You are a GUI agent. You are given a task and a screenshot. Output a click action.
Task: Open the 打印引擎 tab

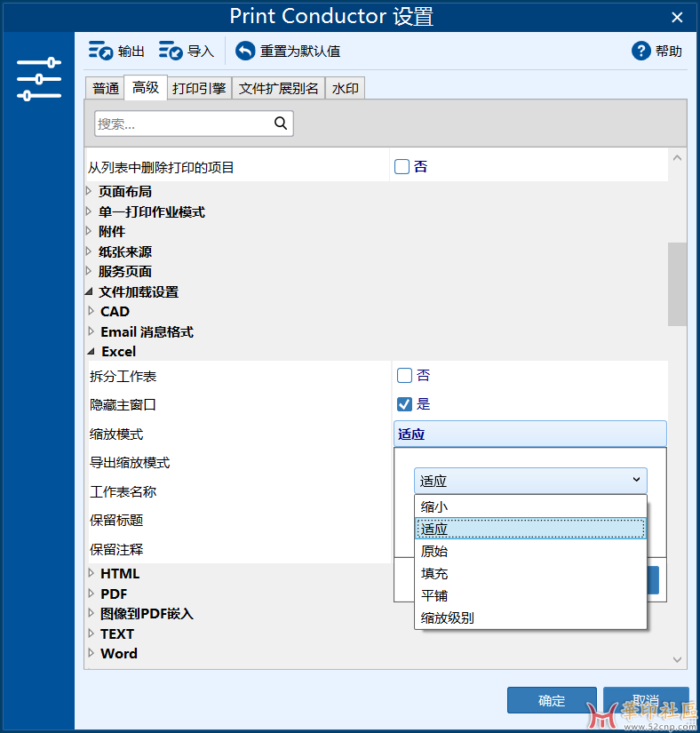[x=199, y=88]
